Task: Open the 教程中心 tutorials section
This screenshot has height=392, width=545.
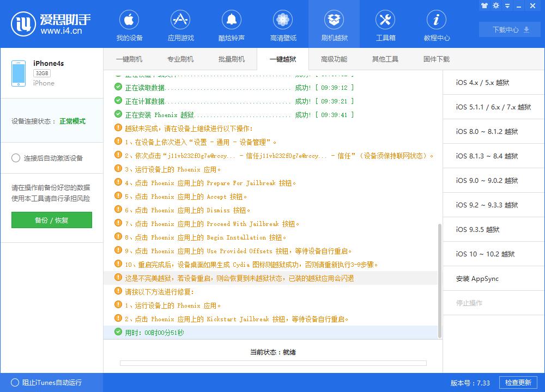Action: coord(436,24)
